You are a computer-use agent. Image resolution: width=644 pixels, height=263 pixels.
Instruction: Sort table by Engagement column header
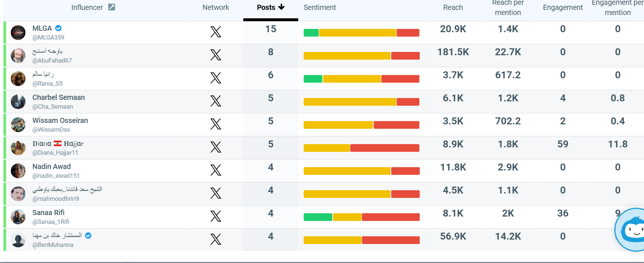[563, 7]
